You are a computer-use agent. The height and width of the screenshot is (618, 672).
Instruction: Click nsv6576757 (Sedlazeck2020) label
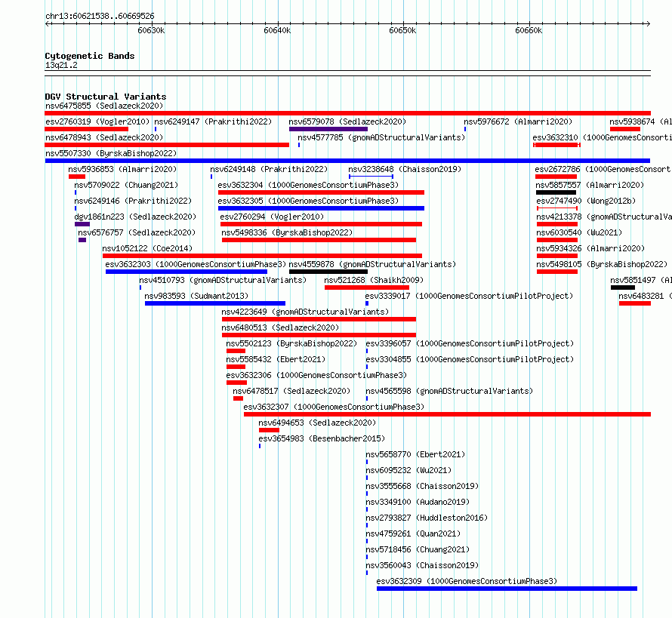[137, 232]
